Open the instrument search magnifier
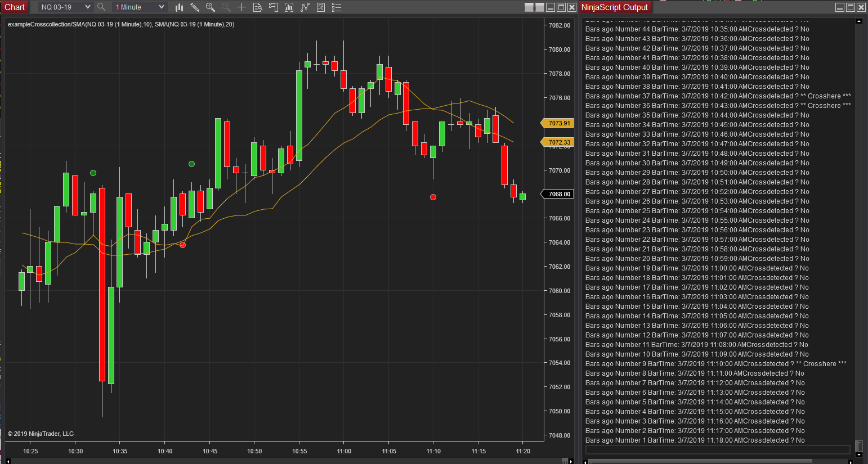Viewport: 868px width, 464px height. tap(101, 7)
